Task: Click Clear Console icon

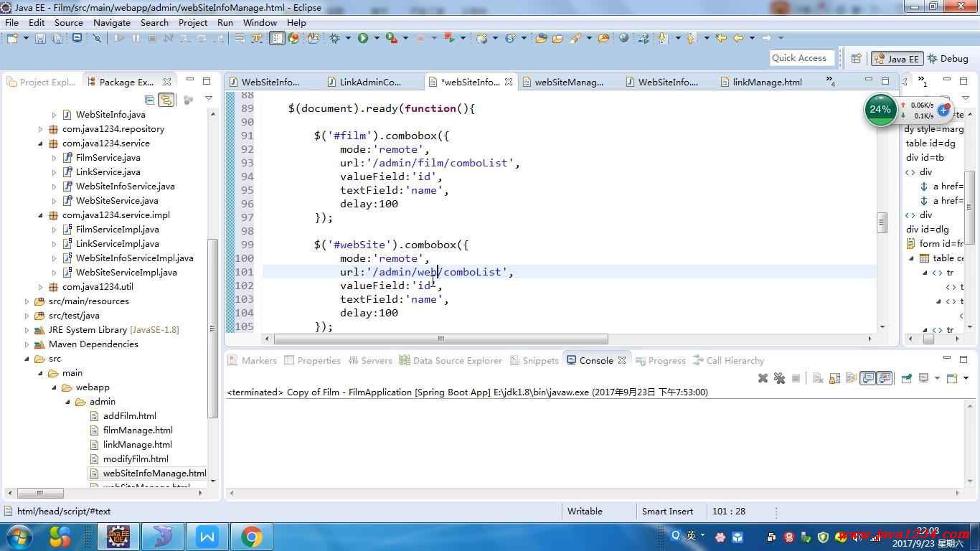Action: click(x=818, y=378)
